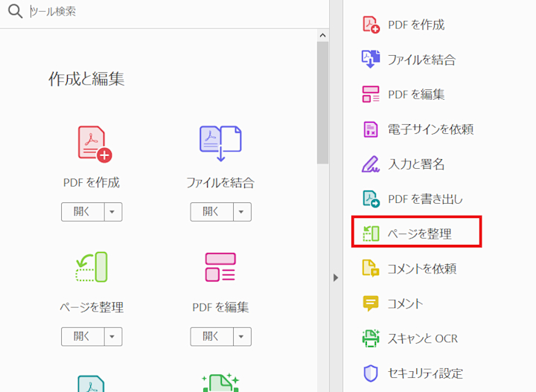Select ファイルを結合 label in right sidebar
536x392 pixels.
pyautogui.click(x=422, y=60)
